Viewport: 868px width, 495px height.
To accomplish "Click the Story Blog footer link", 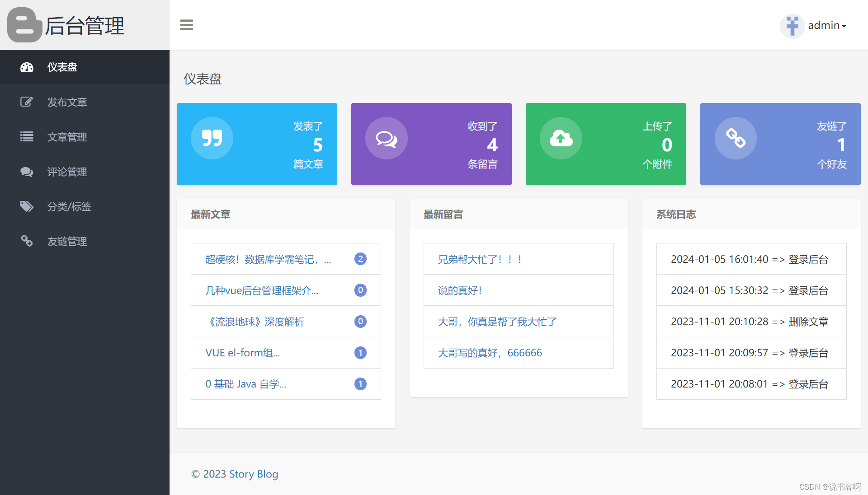I will point(254,474).
